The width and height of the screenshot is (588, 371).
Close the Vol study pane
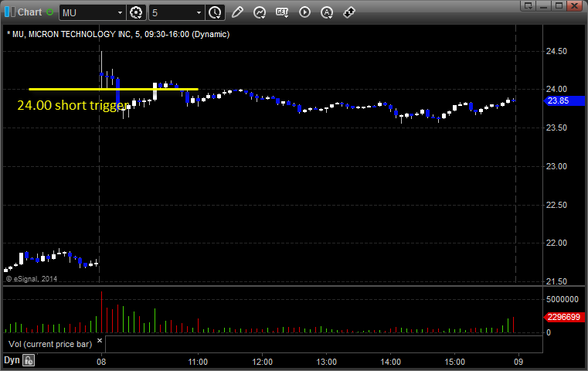(x=100, y=341)
